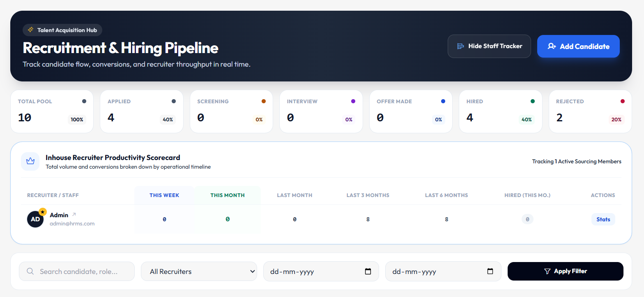Open the Offer Made stat card

(411, 111)
